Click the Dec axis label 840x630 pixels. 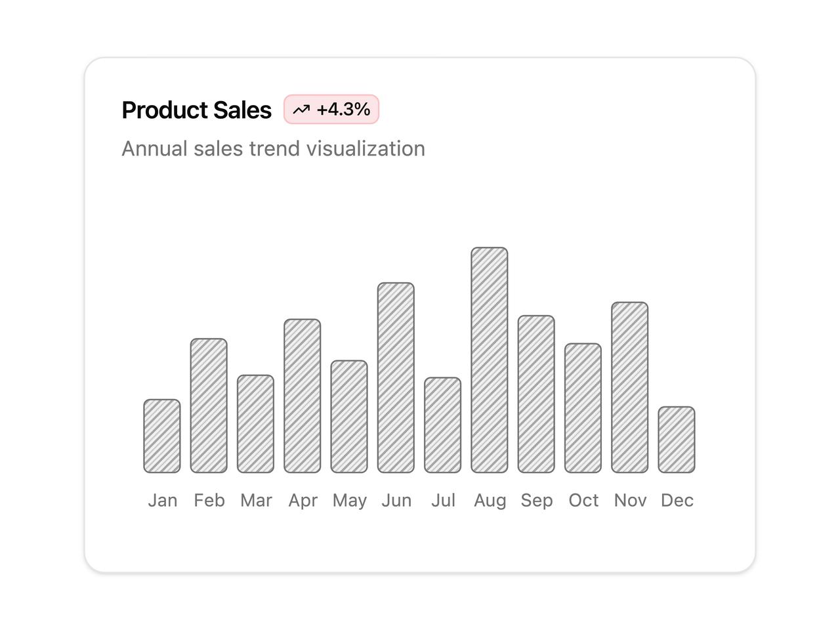(x=677, y=501)
